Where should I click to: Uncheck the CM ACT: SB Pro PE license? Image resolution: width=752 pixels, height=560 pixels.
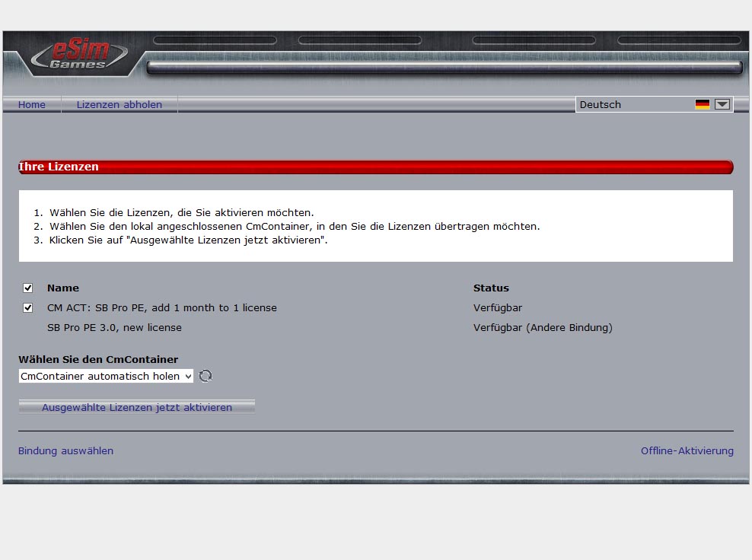pyautogui.click(x=28, y=308)
